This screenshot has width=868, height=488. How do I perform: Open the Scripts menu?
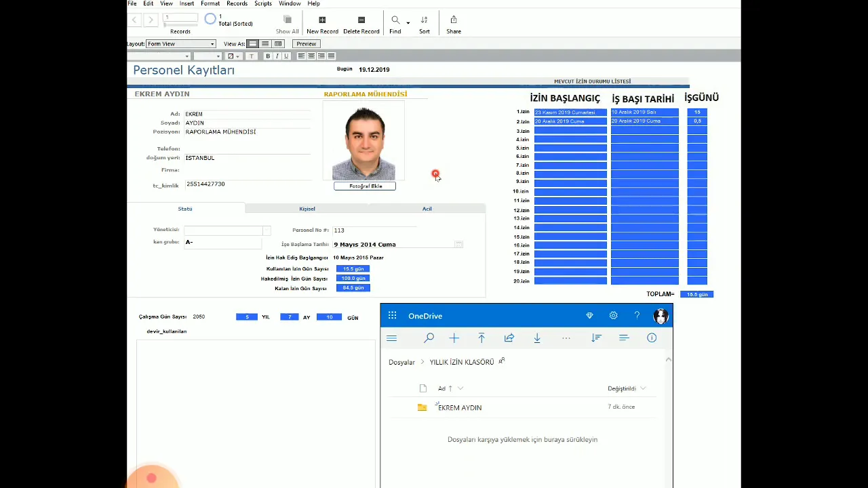coord(263,3)
